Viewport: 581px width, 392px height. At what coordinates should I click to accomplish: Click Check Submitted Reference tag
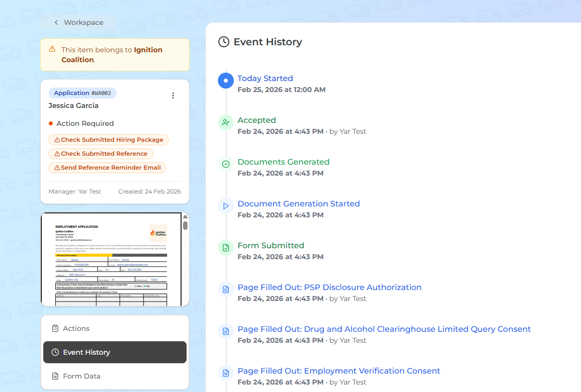(100, 154)
